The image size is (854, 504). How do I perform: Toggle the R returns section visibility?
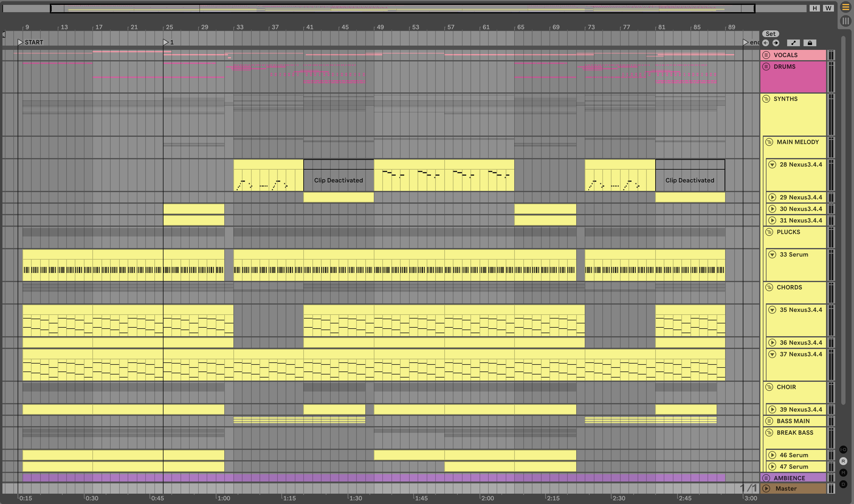pyautogui.click(x=843, y=461)
